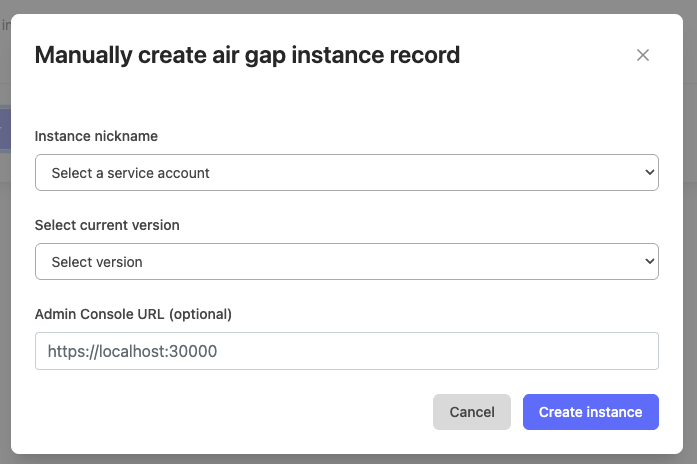Click the dialog title heading text
The width and height of the screenshot is (697, 464).
coord(247,55)
